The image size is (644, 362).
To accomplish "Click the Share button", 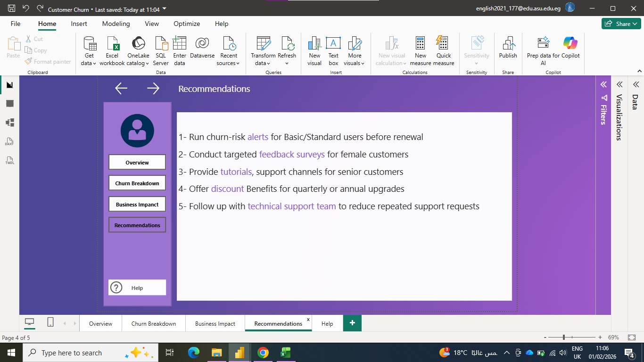I will click(621, 24).
